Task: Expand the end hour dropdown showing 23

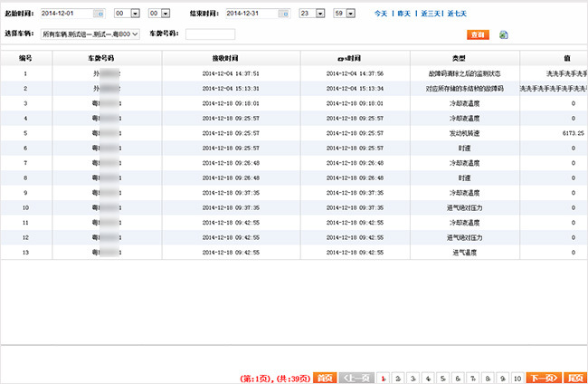Action: click(x=320, y=14)
